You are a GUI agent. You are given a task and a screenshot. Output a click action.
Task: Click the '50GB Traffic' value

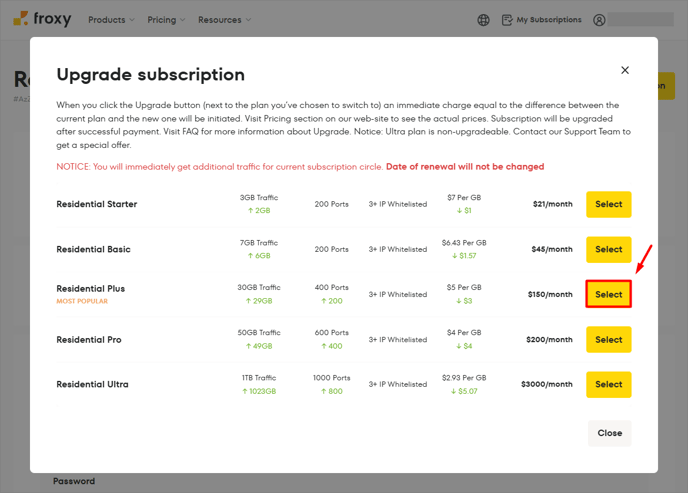click(x=259, y=333)
